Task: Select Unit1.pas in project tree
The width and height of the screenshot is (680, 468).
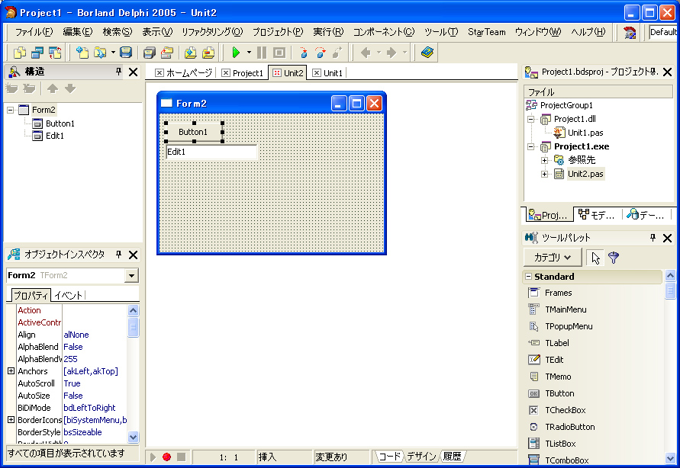Action: click(585, 133)
